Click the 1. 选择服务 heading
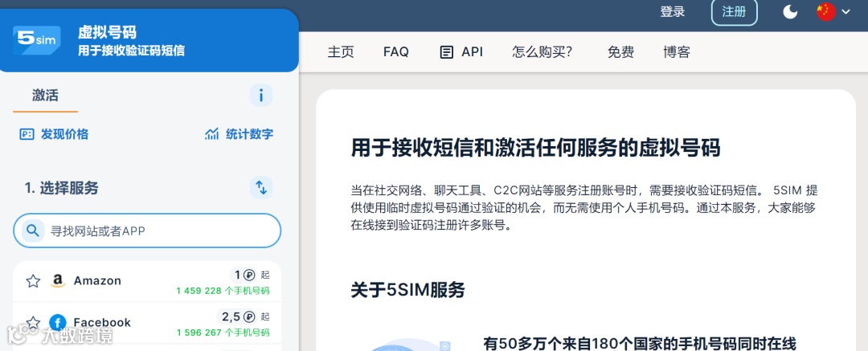This screenshot has height=351, width=868. tap(61, 188)
